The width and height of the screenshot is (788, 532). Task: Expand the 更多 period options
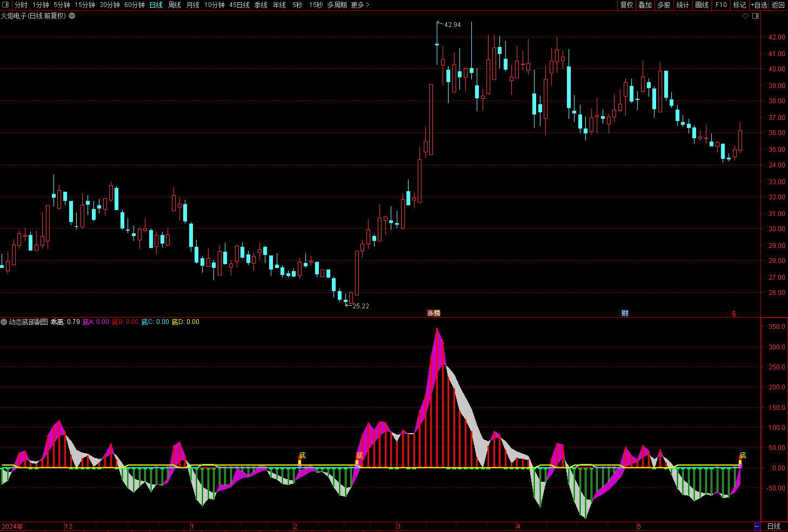tap(360, 5)
